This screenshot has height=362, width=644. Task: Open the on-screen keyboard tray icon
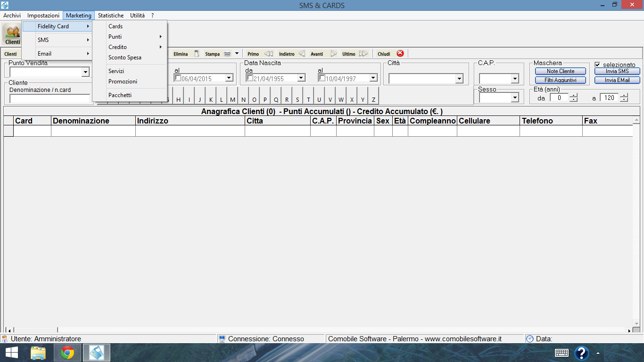point(561,353)
